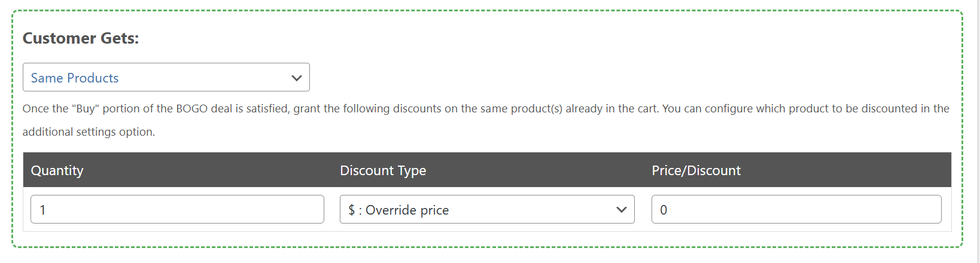
Task: Focus the Quantity input field
Action: click(x=177, y=210)
